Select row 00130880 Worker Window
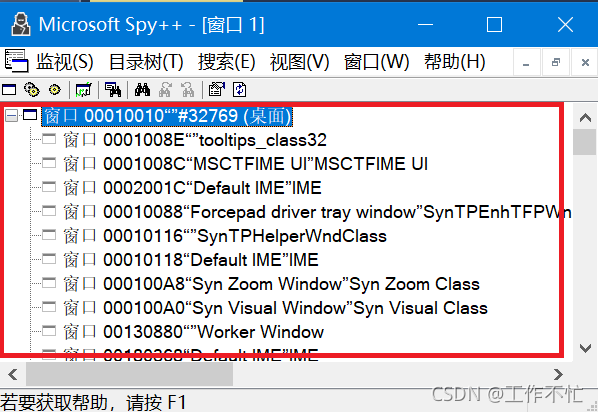 [x=194, y=332]
